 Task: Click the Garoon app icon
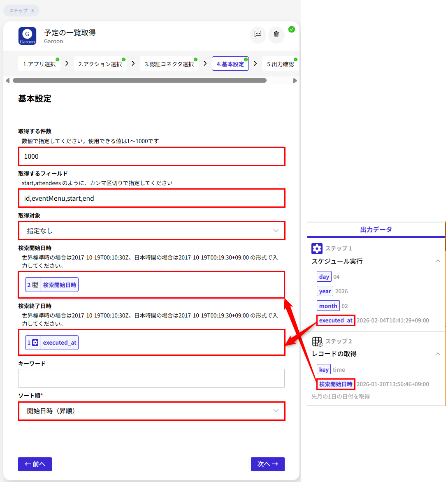tap(27, 36)
